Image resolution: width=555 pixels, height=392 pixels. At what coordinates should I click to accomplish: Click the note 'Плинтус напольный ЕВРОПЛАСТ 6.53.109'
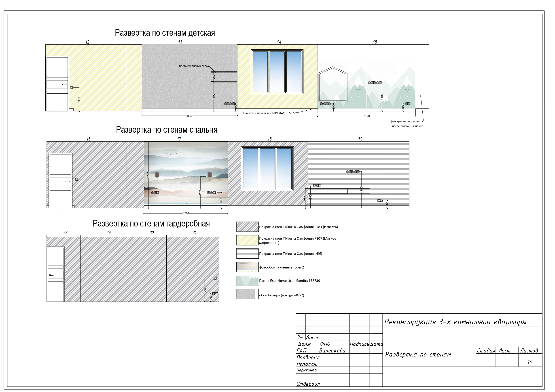[270, 113]
